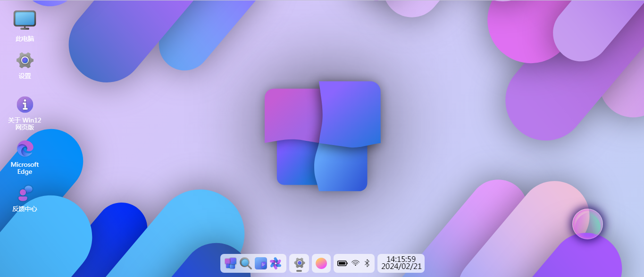The width and height of the screenshot is (644, 277).
Task: Select the running Settings gear in taskbar
Action: click(x=299, y=263)
